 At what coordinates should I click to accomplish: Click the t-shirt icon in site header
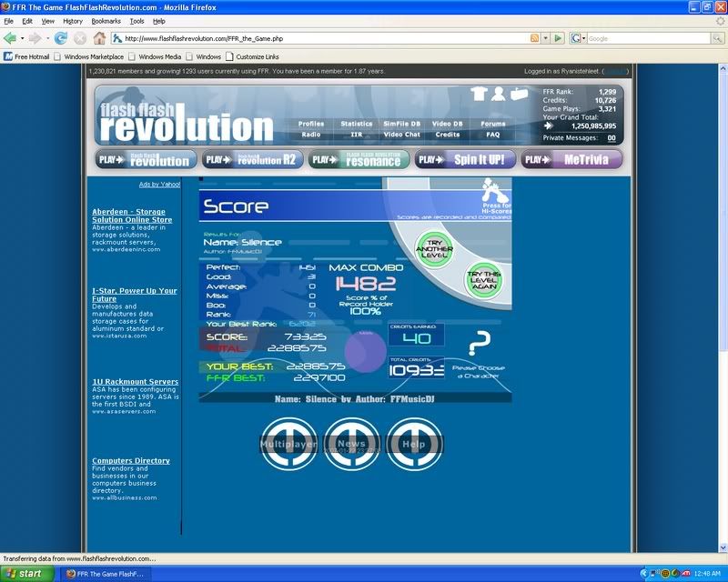click(x=480, y=94)
